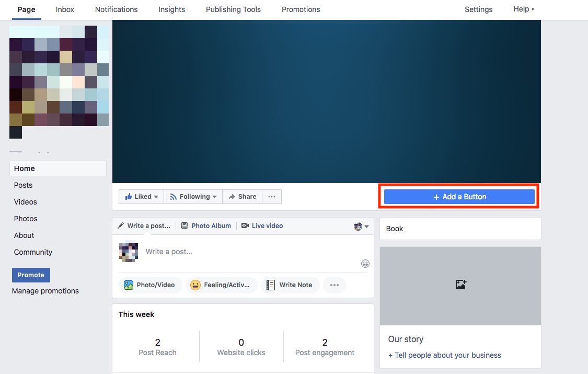Click the add photo icon in story card
Viewport: 588px width, 374px height.
click(x=461, y=285)
